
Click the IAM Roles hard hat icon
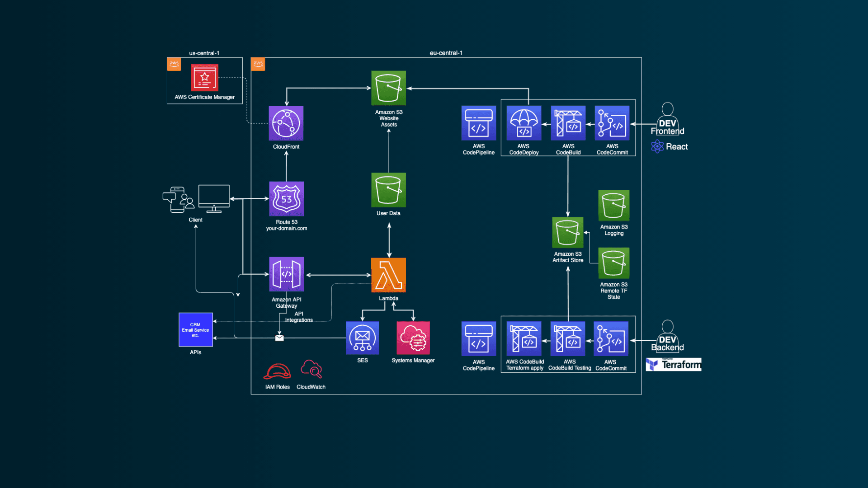point(277,371)
